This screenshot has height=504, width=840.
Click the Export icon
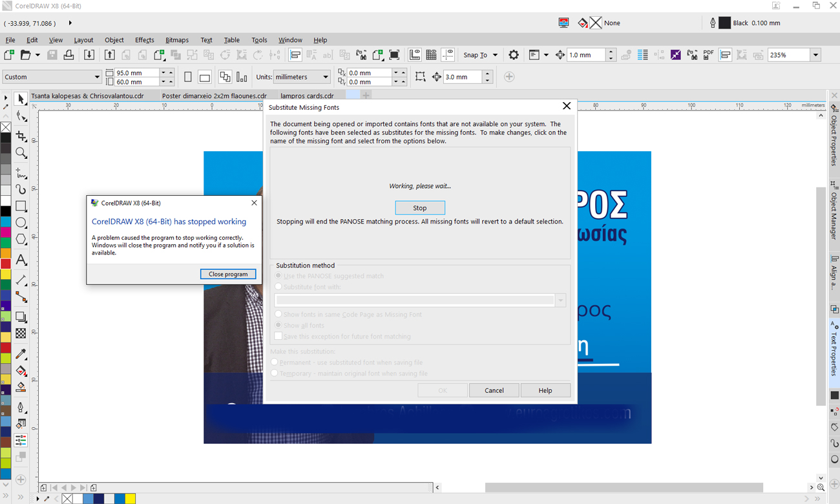click(109, 55)
